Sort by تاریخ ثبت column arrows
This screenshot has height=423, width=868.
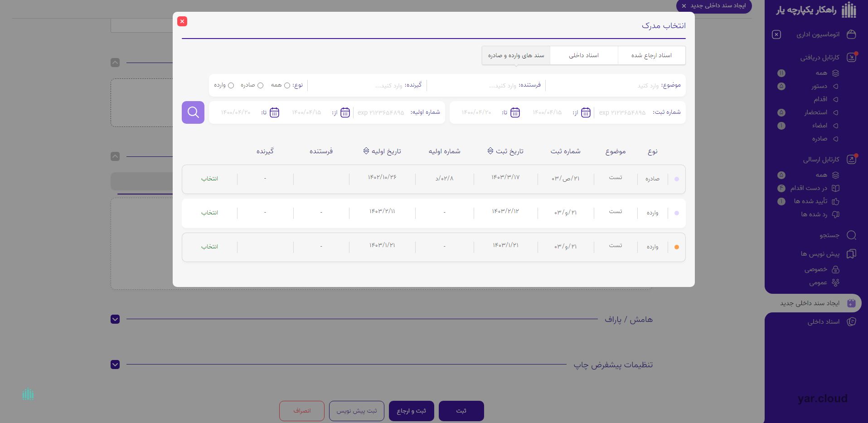tap(490, 151)
